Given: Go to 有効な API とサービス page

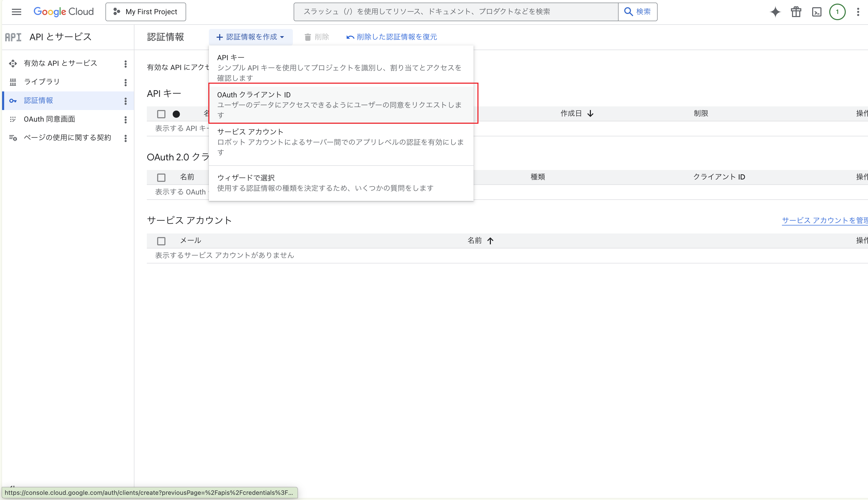Looking at the screenshot, I should point(60,63).
